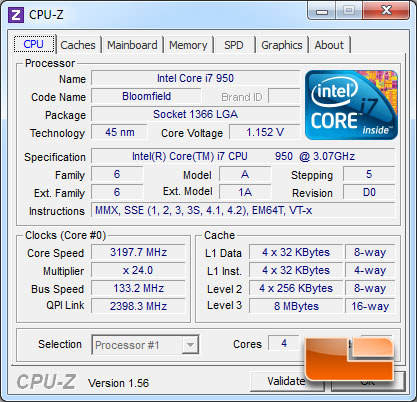
Task: Click the Core Speed value field
Action: (138, 252)
